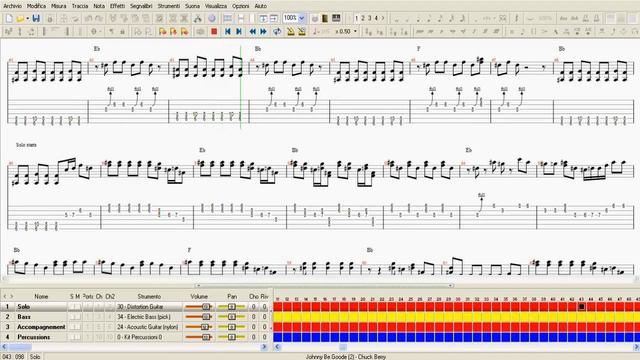Screen dimensions: 640x360
Task: Open the Archivio menu
Action: pyautogui.click(x=13, y=6)
